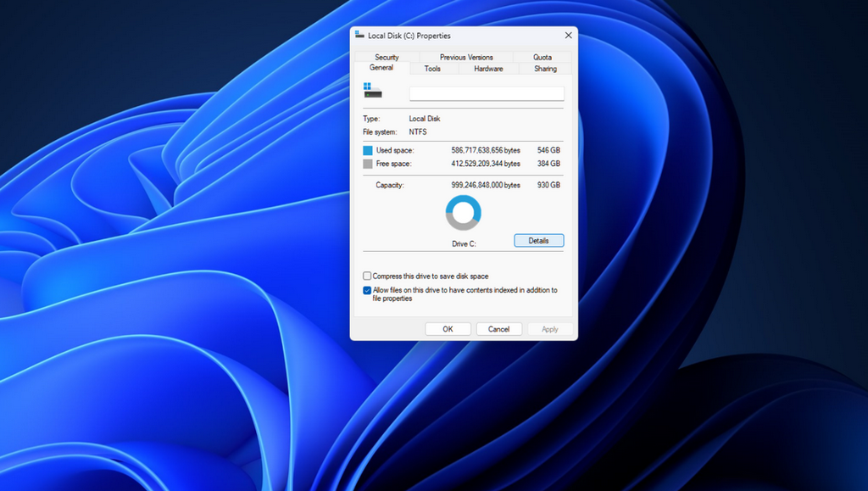Close the Local Disk Properties dialog

[x=568, y=36]
